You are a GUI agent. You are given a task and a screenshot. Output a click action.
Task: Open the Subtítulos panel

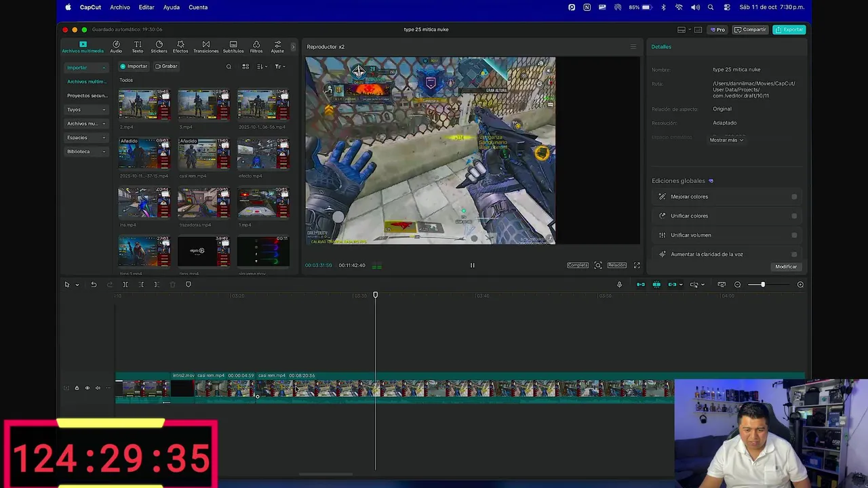pyautogui.click(x=233, y=47)
